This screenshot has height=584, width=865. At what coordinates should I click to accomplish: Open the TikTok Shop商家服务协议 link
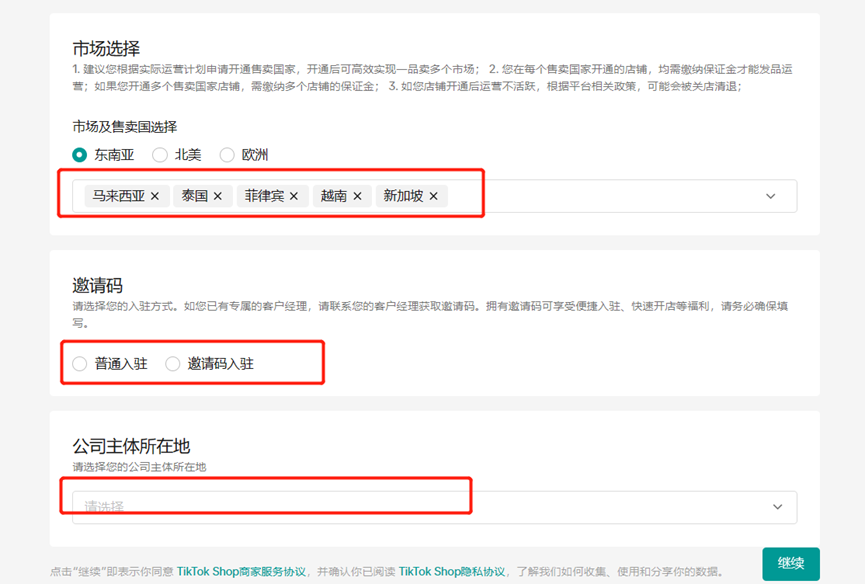coord(241,571)
